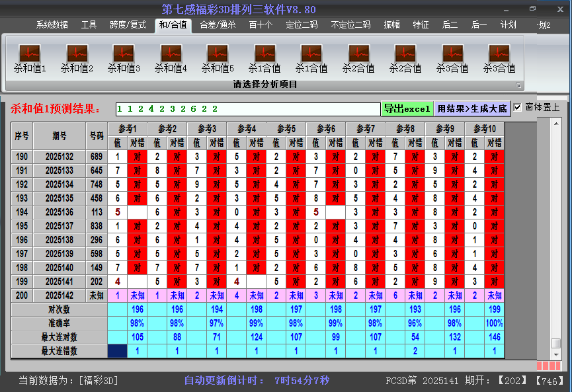Switch to the 后二 tab
This screenshot has width=572, height=392.
[450, 25]
